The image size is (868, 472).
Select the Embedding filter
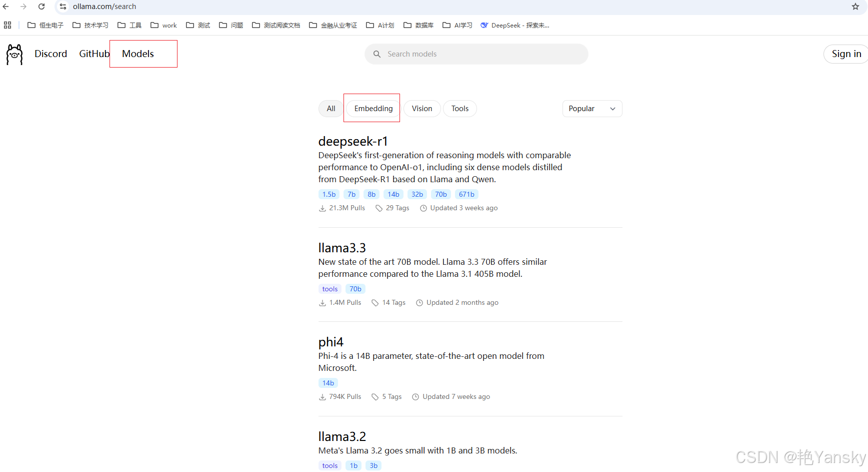(373, 109)
